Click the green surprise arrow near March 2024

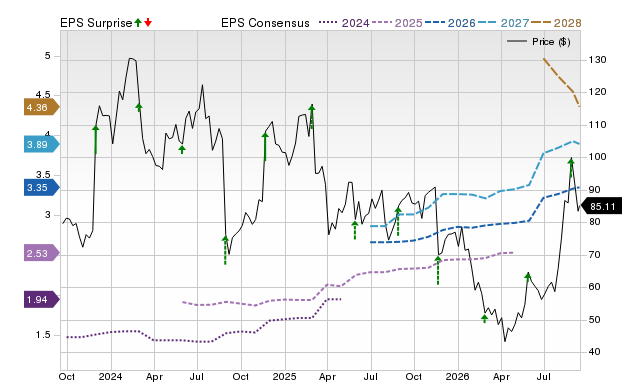pyautogui.click(x=139, y=107)
